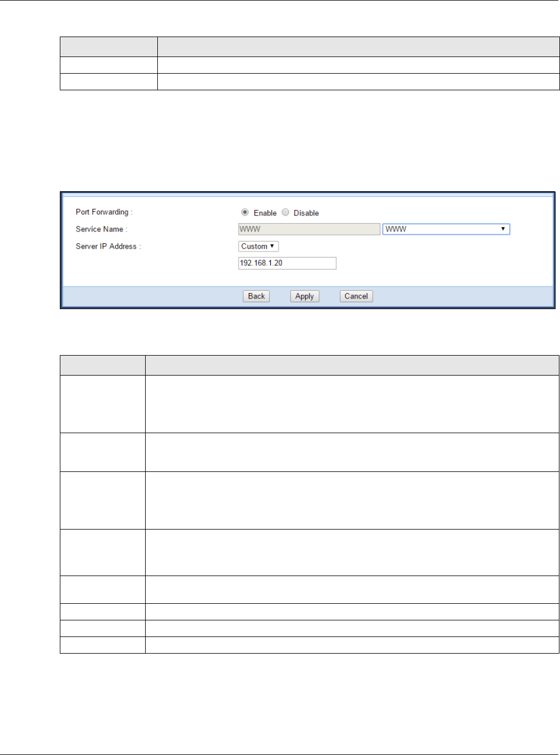This screenshot has height=755, width=560.
Task: Click the Port Forwarding label
Action: (104, 212)
